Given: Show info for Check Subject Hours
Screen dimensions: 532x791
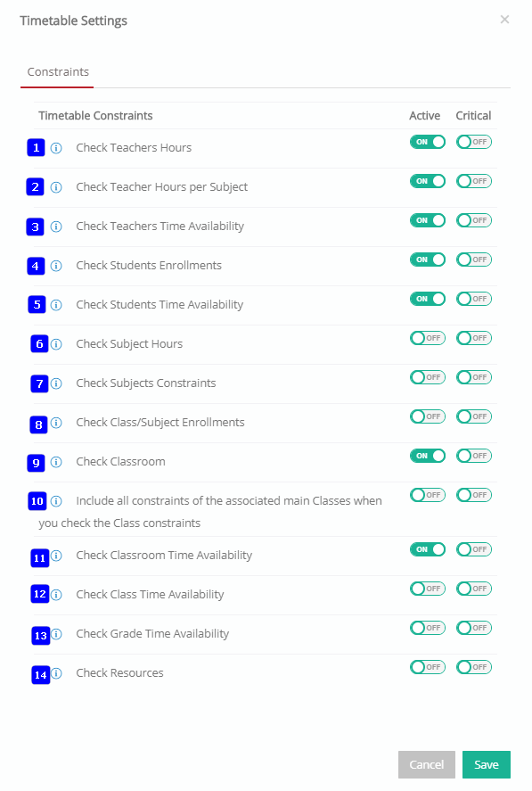Looking at the screenshot, I should coord(56,344).
